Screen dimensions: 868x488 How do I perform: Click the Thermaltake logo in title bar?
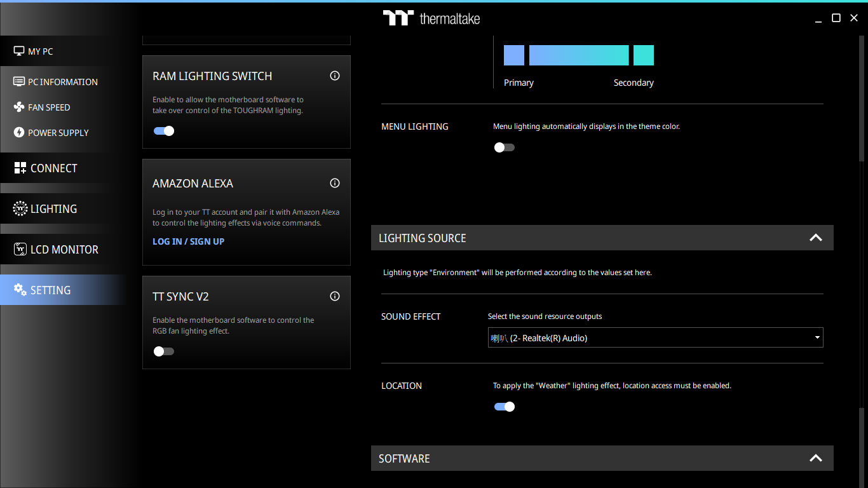coord(431,18)
